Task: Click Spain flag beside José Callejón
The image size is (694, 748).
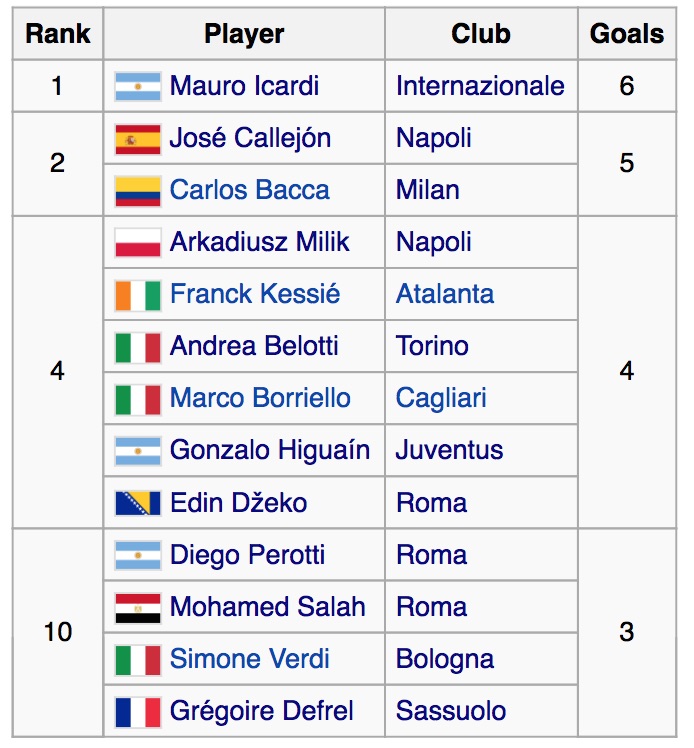Action: click(x=138, y=139)
